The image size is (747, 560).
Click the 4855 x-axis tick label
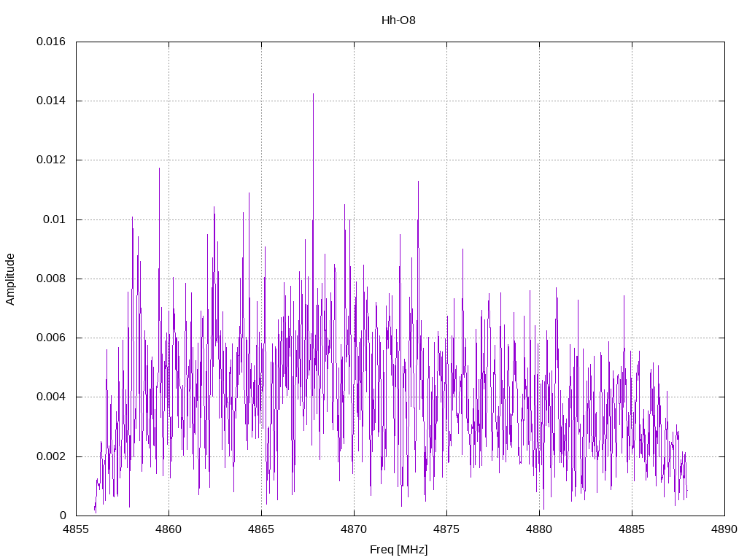[76, 529]
